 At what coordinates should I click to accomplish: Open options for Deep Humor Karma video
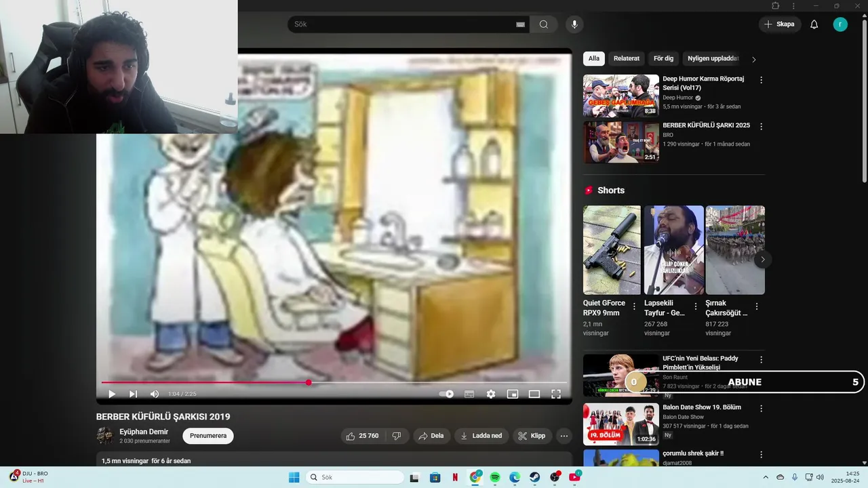coord(761,80)
